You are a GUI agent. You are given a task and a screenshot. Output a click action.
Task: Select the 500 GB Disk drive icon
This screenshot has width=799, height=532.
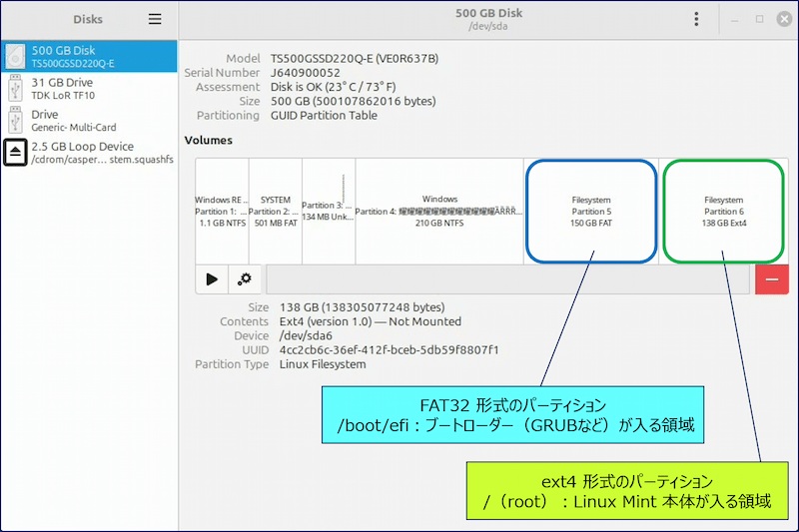pos(15,56)
